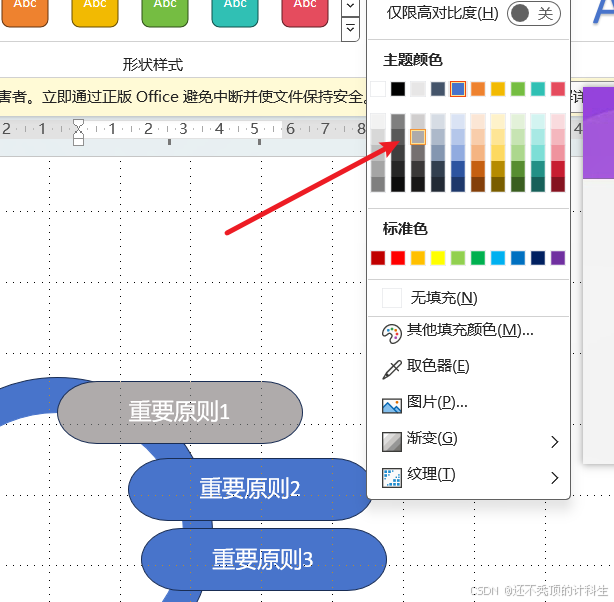Click the palette icon for more colors
This screenshot has height=602, width=614.
[392, 334]
